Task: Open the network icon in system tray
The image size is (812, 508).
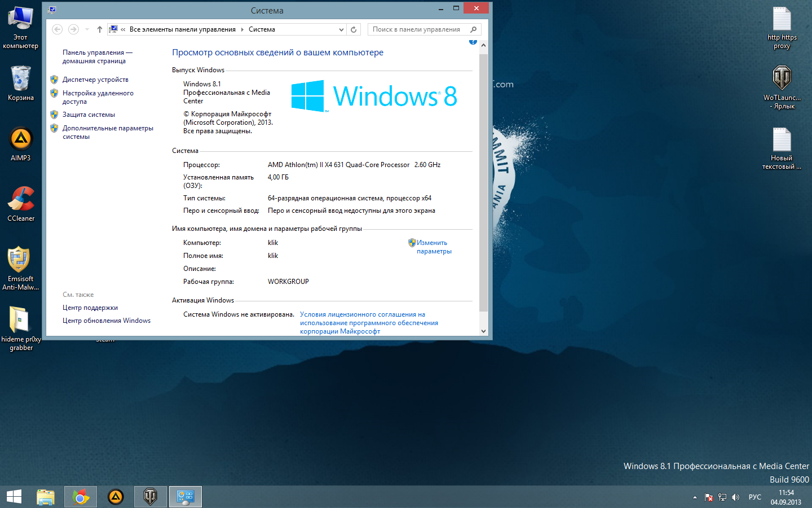Action: [722, 497]
